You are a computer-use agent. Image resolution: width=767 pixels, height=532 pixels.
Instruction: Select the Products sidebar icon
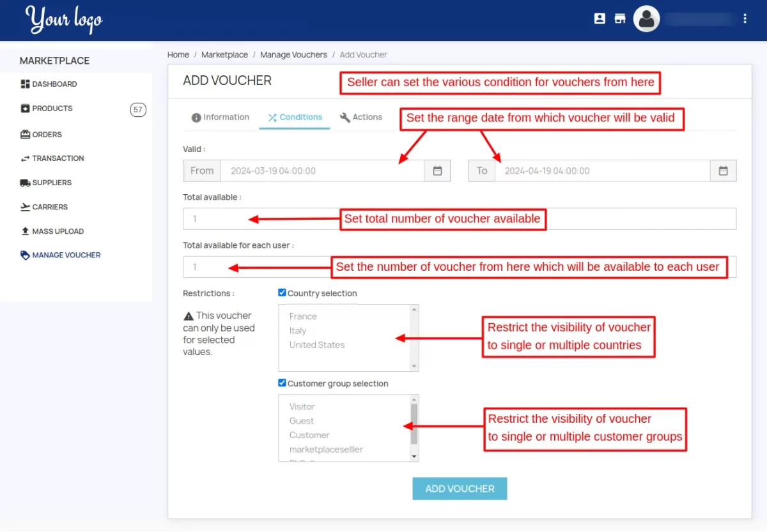[51, 108]
